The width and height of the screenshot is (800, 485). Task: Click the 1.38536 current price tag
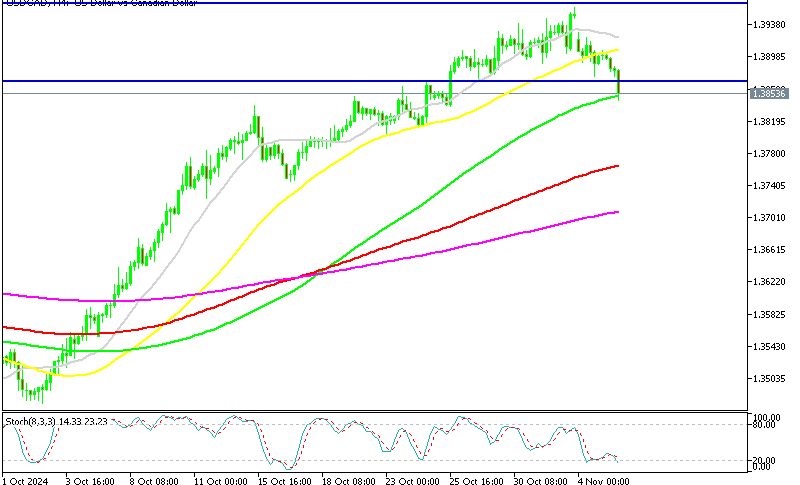pos(769,93)
